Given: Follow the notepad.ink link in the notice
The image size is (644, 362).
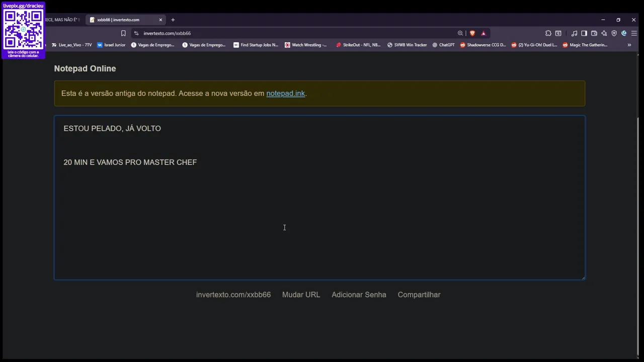Looking at the screenshot, I should tap(285, 94).
